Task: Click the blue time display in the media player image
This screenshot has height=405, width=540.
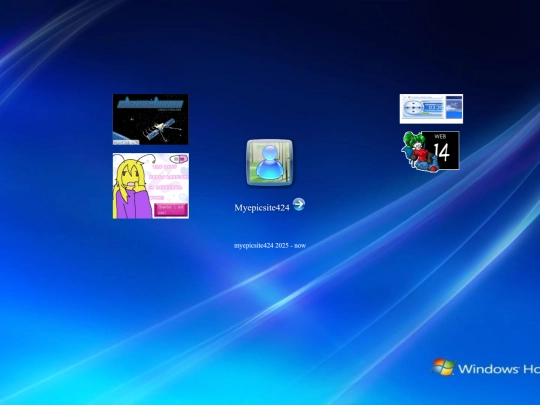Action: coord(434,108)
